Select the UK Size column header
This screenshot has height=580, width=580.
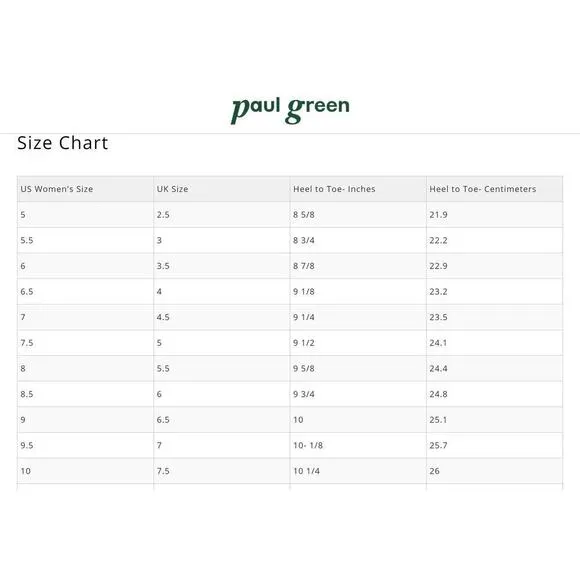(x=222, y=189)
